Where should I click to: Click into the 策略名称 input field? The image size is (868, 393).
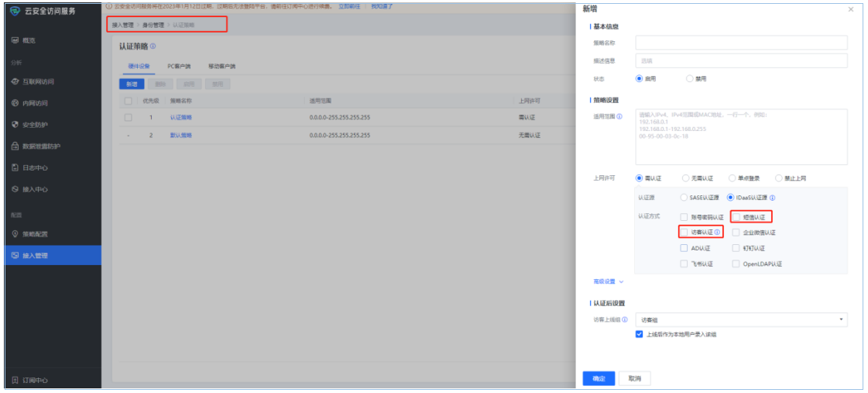(740, 43)
